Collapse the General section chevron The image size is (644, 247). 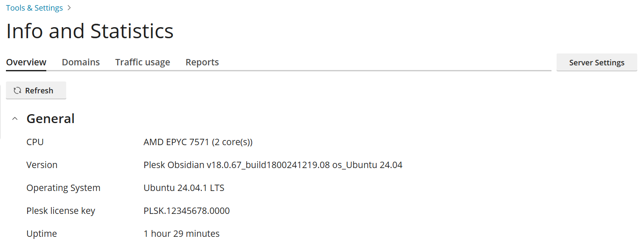pos(15,119)
